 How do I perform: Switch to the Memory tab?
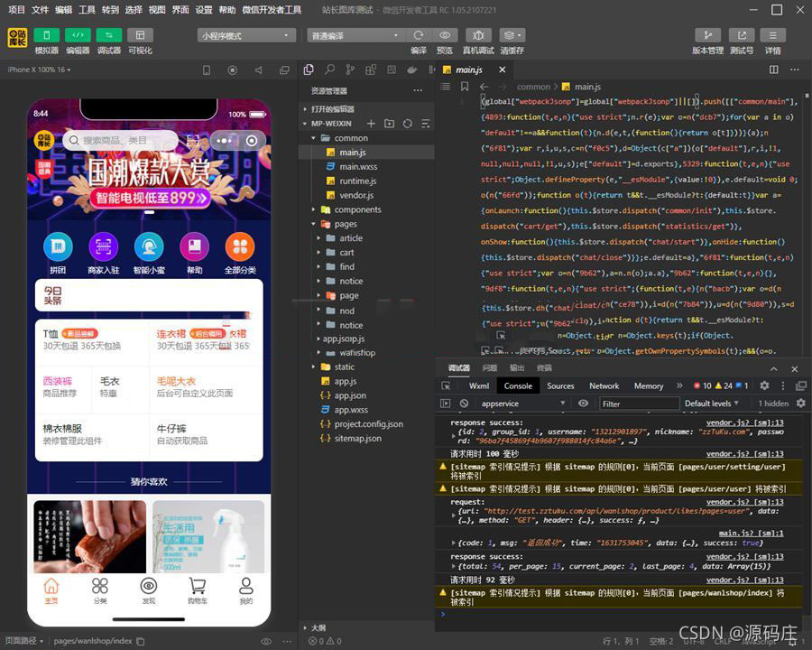(x=649, y=385)
